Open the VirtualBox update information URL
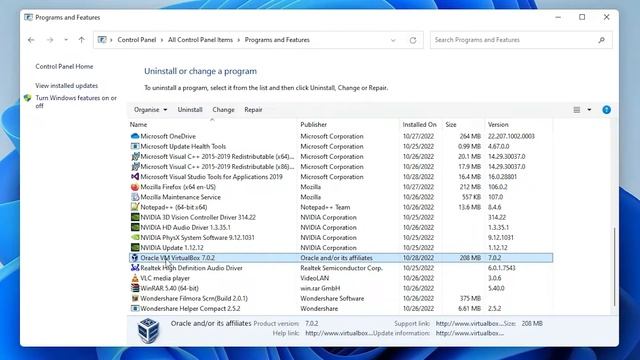Screen dimensions: 640x360 (x=470, y=333)
